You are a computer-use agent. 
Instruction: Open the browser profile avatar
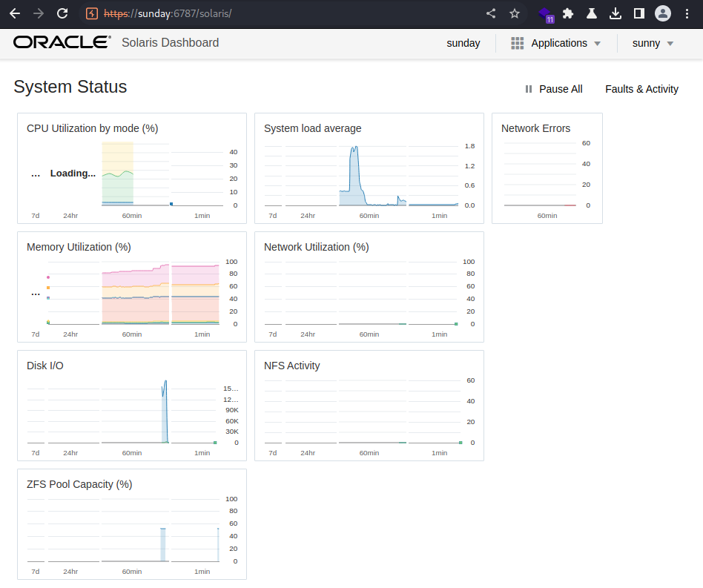(x=663, y=13)
